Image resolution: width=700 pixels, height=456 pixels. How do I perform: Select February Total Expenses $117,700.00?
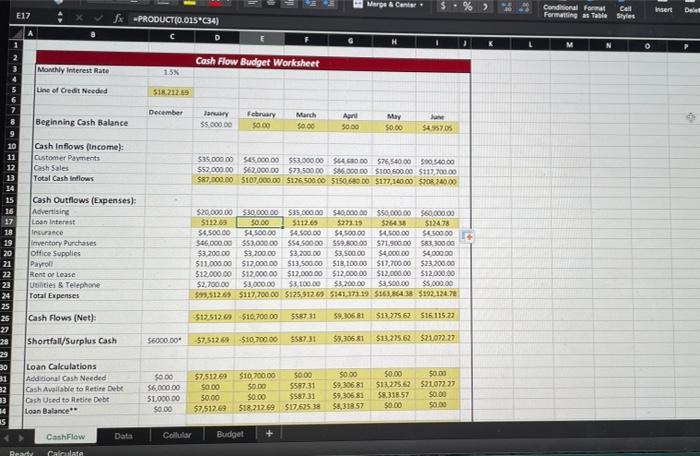click(259, 294)
